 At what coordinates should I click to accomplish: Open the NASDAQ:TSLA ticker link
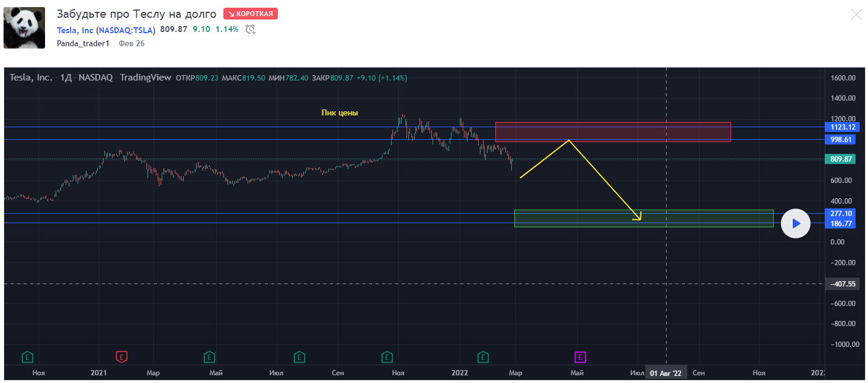[x=126, y=30]
